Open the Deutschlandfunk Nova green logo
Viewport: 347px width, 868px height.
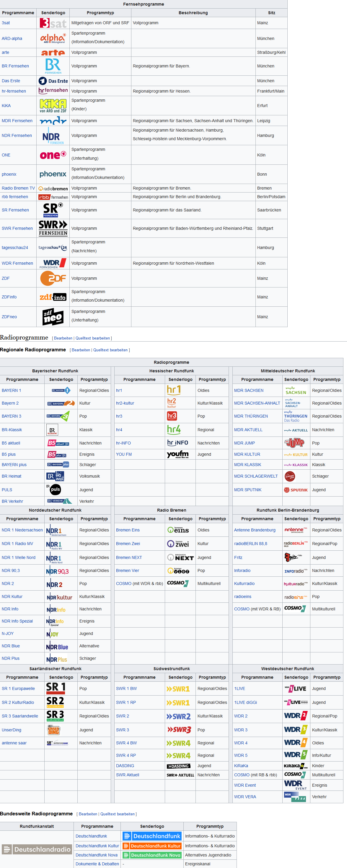(x=152, y=855)
